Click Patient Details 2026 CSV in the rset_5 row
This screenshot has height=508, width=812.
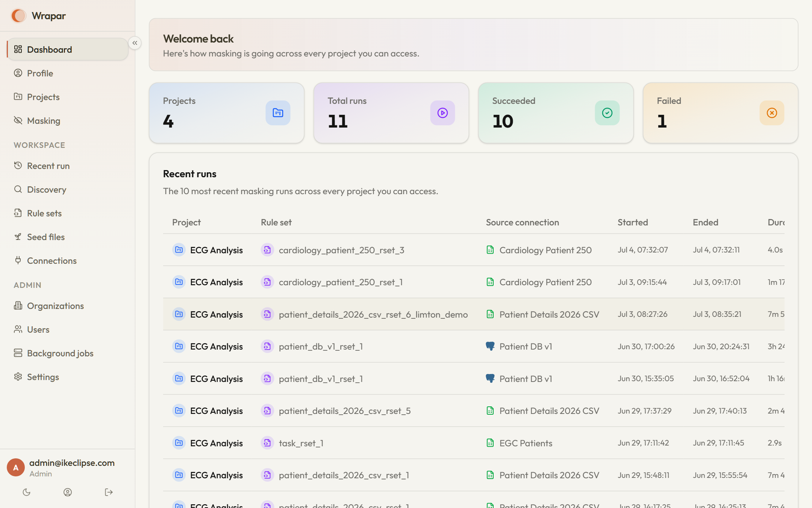(549, 411)
